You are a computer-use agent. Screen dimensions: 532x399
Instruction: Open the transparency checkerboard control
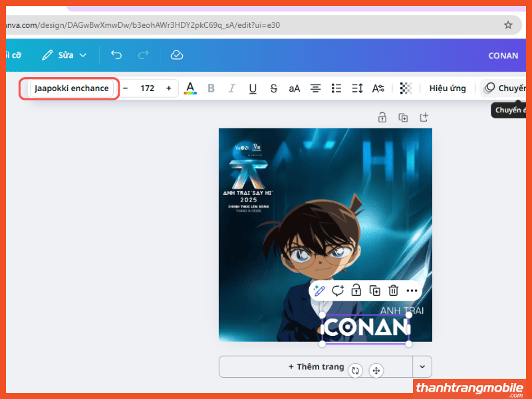[x=406, y=88]
